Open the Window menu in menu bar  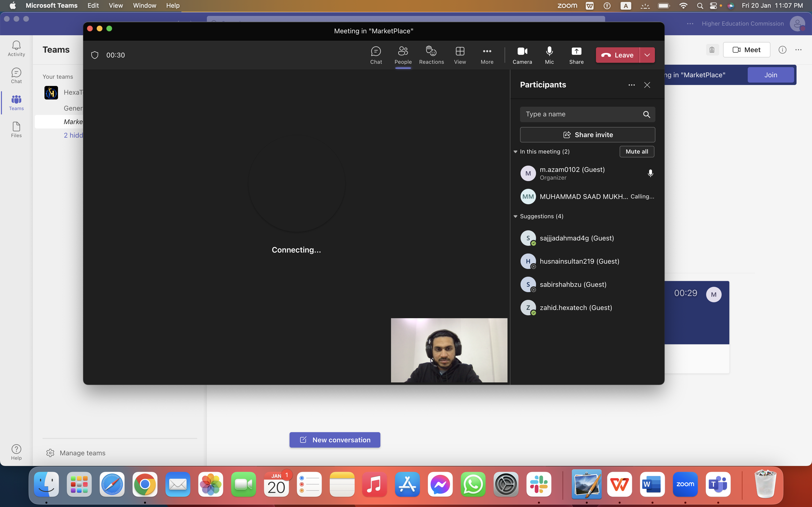144,6
